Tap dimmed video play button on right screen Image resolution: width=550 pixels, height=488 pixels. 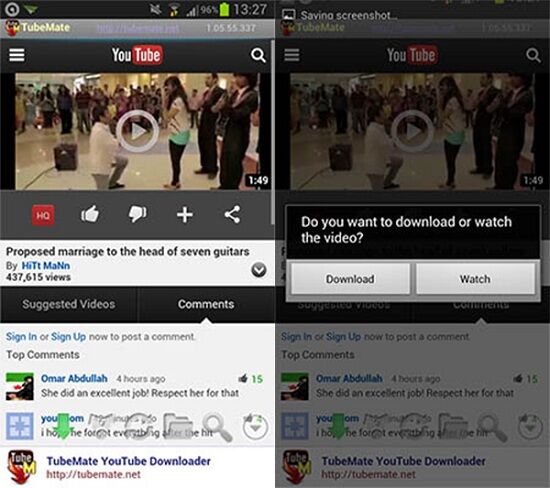point(412,131)
